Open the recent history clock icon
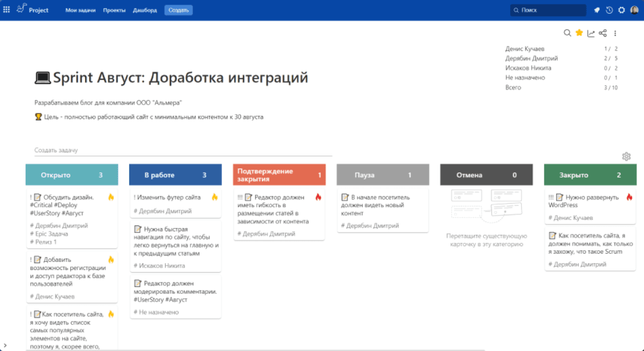 point(609,10)
